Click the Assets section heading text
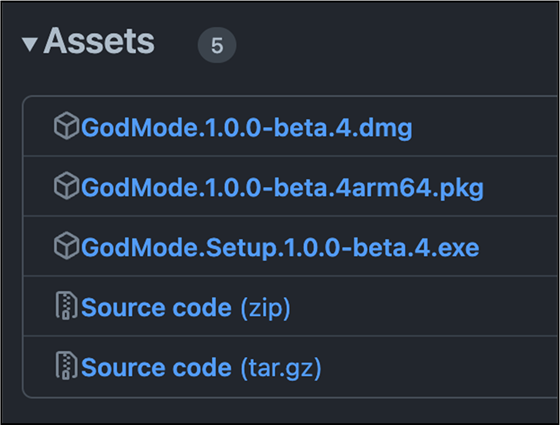This screenshot has width=560, height=425. [99, 41]
